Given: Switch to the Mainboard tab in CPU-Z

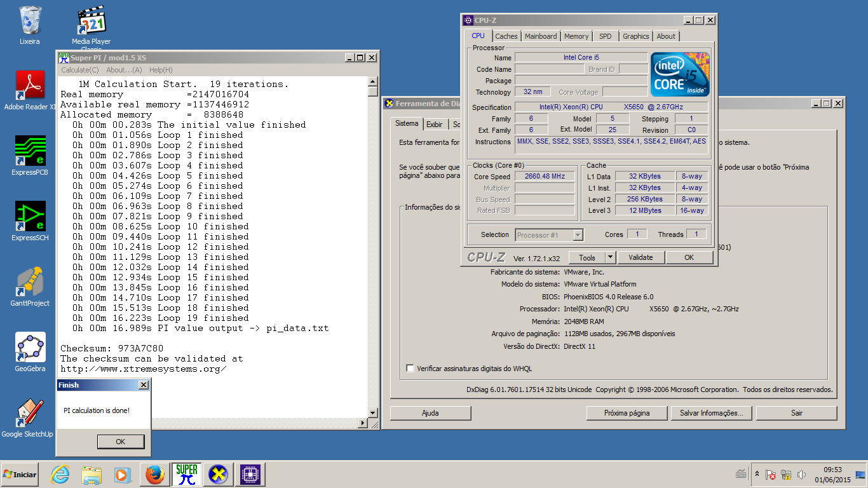Looking at the screenshot, I should [x=541, y=36].
